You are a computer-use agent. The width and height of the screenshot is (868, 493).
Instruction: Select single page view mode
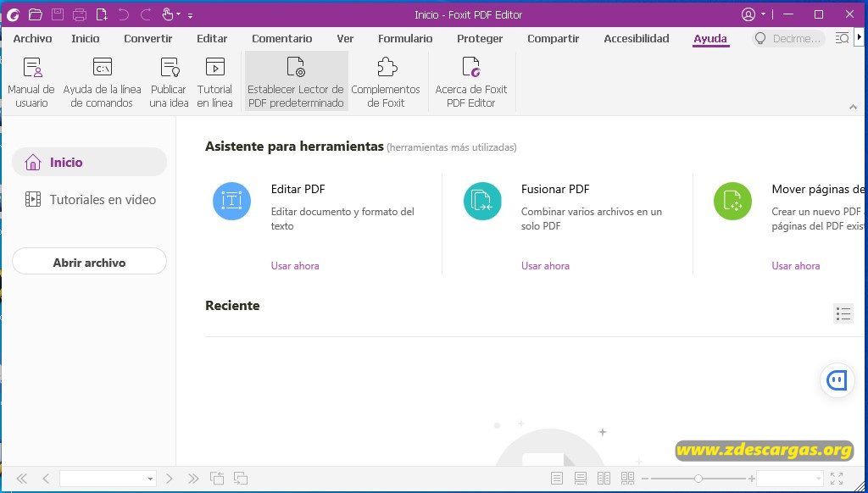coord(557,478)
